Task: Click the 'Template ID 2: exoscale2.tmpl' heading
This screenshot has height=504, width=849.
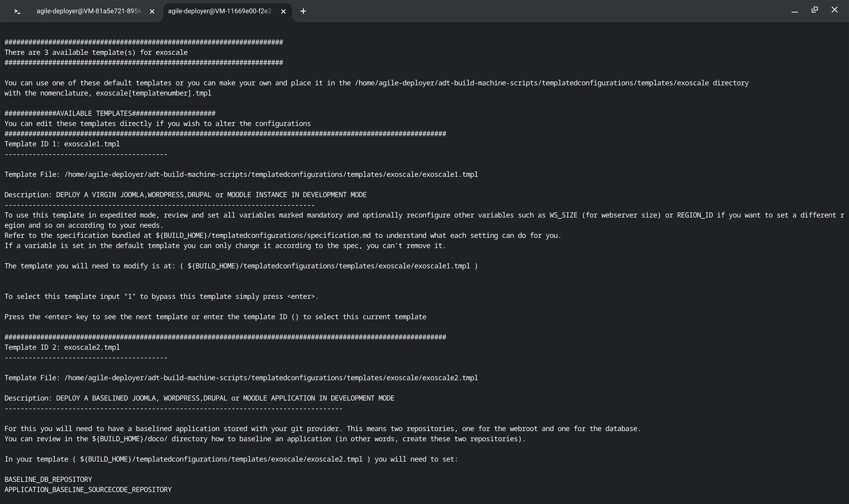Action: tap(62, 347)
